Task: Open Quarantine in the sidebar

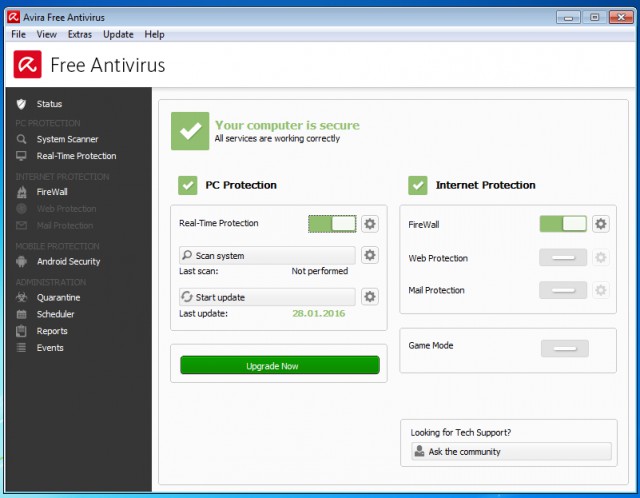Action: 58,297
